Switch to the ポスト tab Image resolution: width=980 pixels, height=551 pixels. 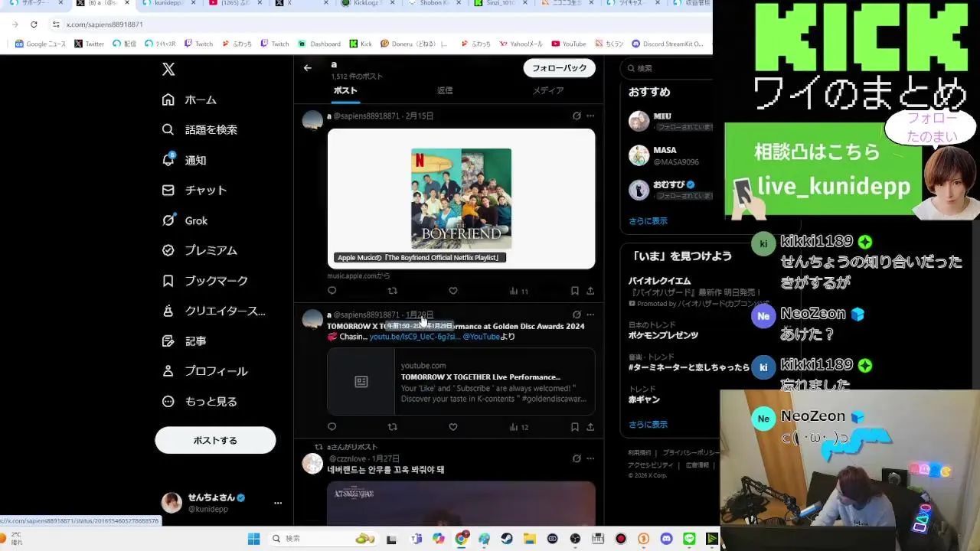pyautogui.click(x=345, y=90)
